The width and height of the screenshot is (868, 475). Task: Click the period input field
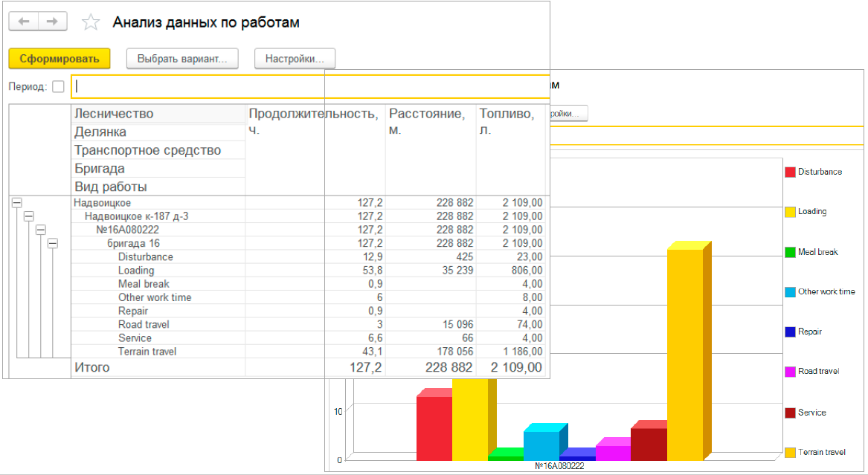point(309,86)
